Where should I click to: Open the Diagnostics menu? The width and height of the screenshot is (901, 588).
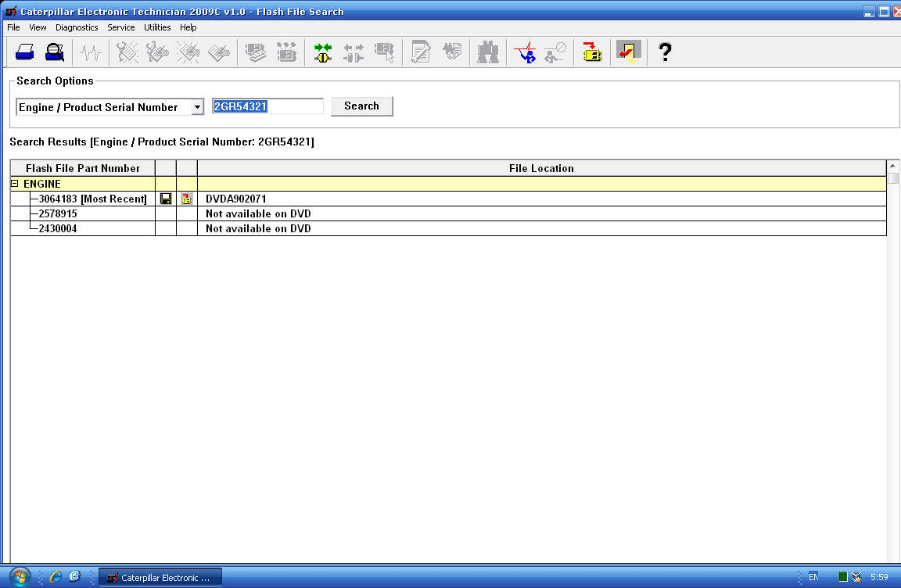click(x=77, y=27)
